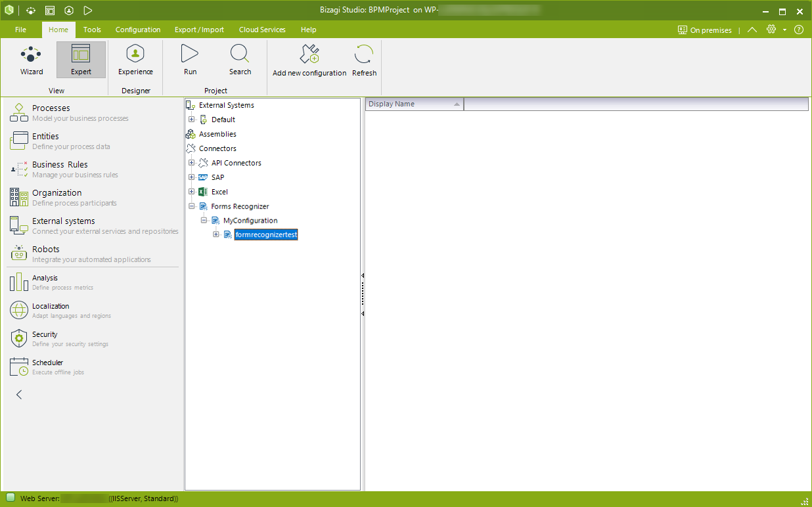
Task: Select the SAP tree item
Action: click(217, 177)
